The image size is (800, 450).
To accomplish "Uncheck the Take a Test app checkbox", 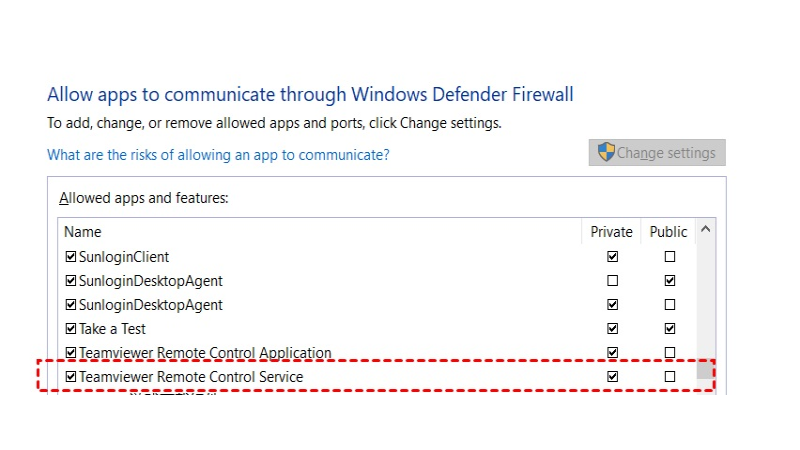I will pyautogui.click(x=71, y=329).
